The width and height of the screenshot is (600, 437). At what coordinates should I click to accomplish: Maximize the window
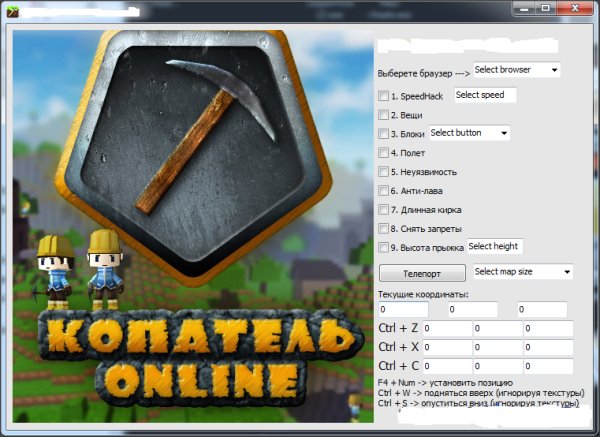(546, 8)
